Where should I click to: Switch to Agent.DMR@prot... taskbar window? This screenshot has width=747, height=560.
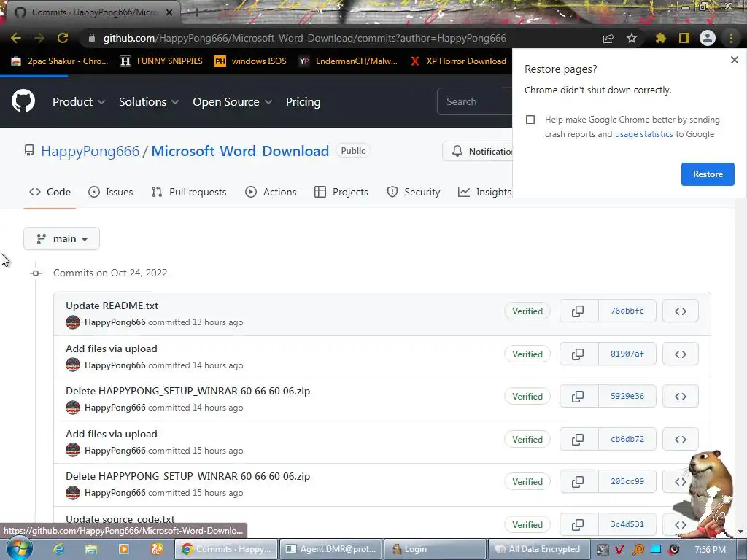click(331, 549)
